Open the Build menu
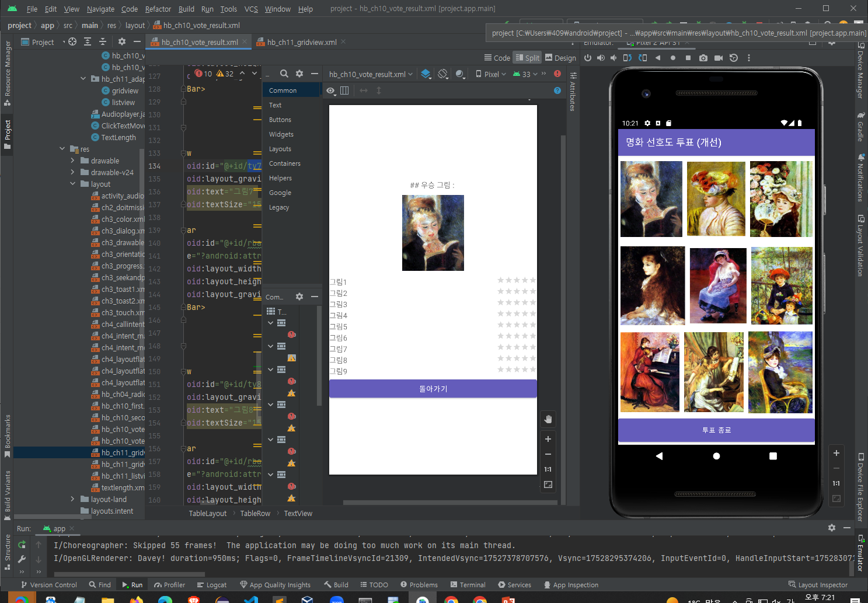This screenshot has width=868, height=603. pos(186,9)
